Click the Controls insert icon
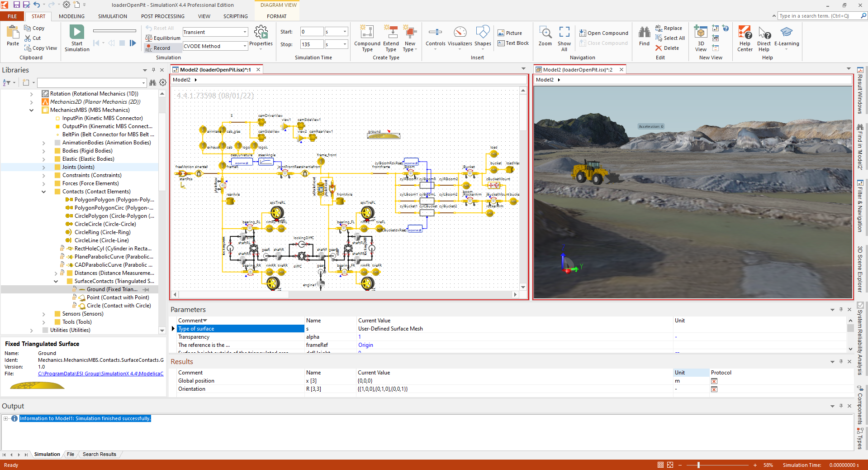 [x=435, y=33]
